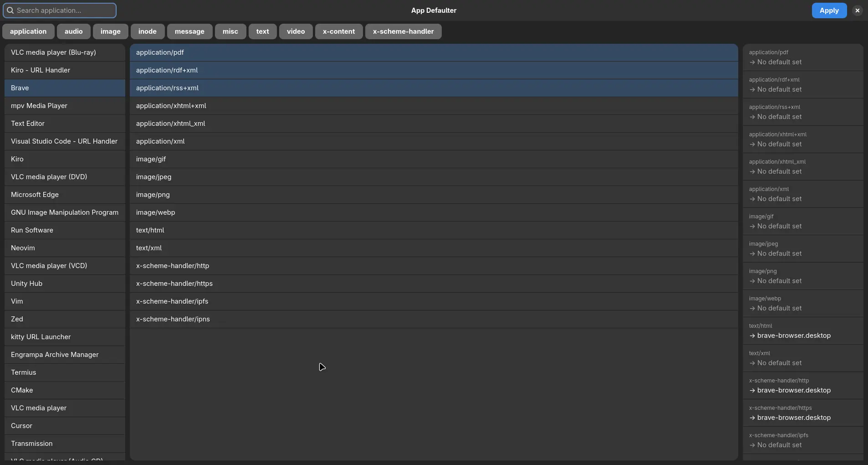Click x-scheme-handler/http default entry in right panel
Viewport: 868px width, 465px height.
pos(802,386)
